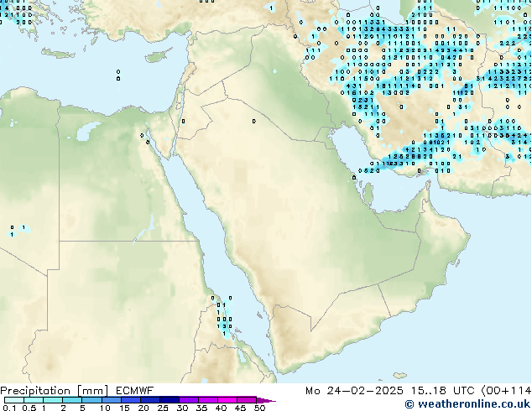532x411 pixels.
Task: Click the "ECMWF" model label
Action: coord(135,391)
